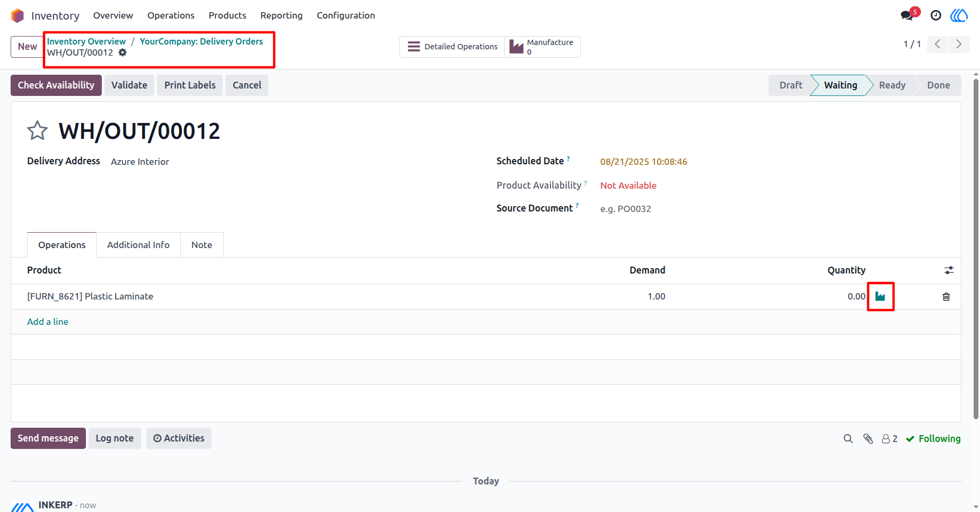
Task: Open the Activities button in chatter
Action: tap(179, 438)
